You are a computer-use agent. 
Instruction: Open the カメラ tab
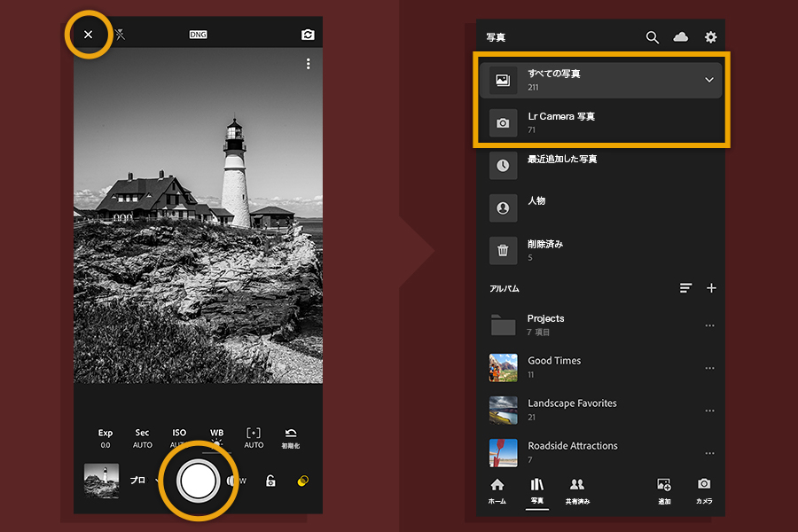click(x=704, y=491)
